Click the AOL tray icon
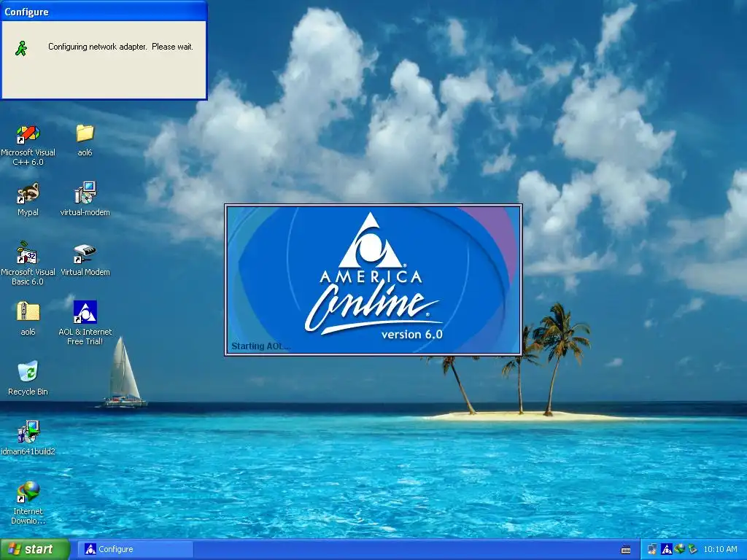This screenshot has width=747, height=560. point(667,549)
